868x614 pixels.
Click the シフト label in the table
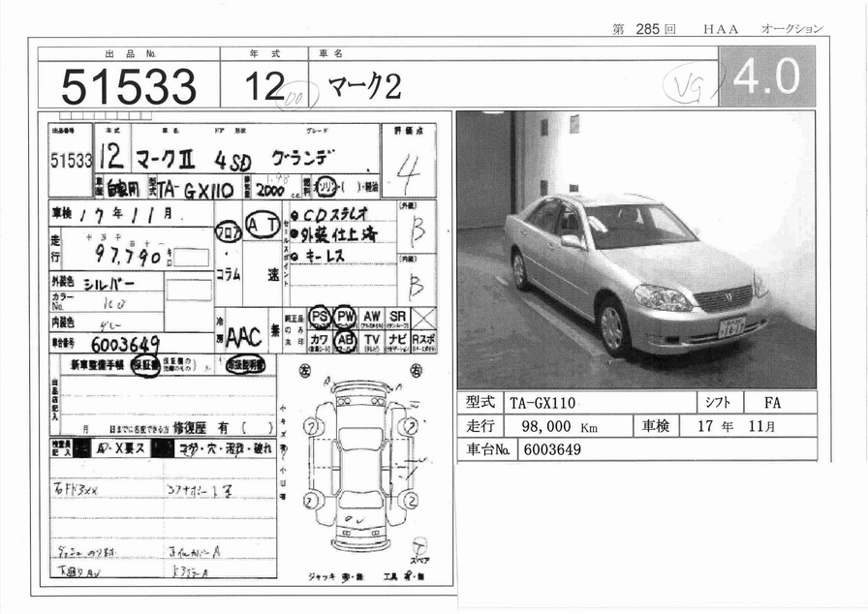pos(718,402)
